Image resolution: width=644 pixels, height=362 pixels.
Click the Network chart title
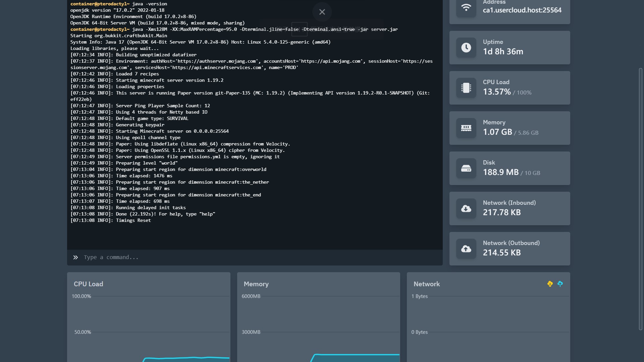coord(427,284)
